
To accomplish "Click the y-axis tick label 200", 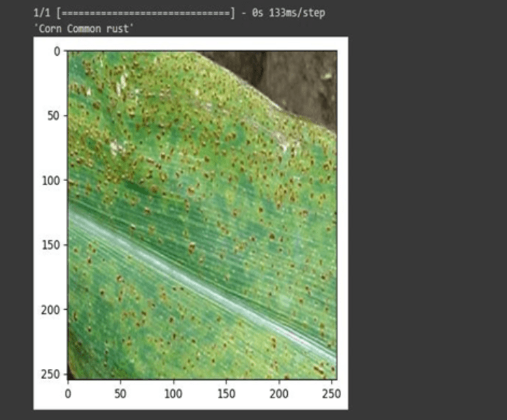I will pyautogui.click(x=51, y=310).
